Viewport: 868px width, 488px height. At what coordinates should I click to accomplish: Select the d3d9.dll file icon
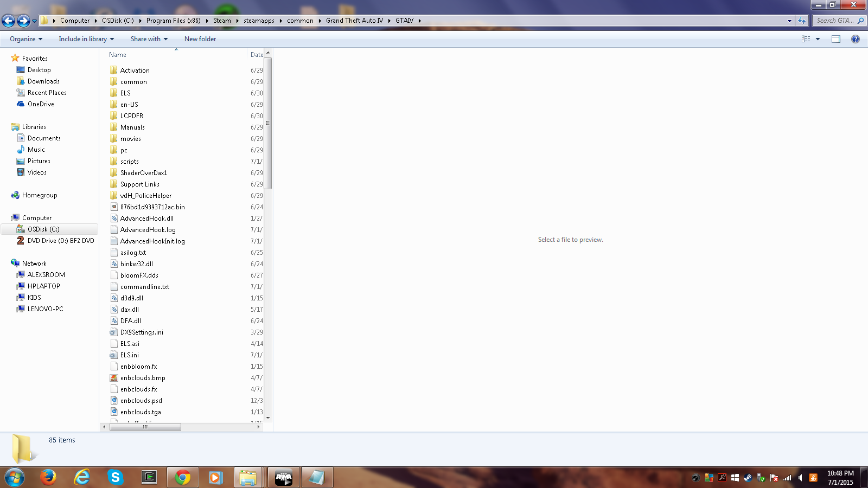pos(114,298)
